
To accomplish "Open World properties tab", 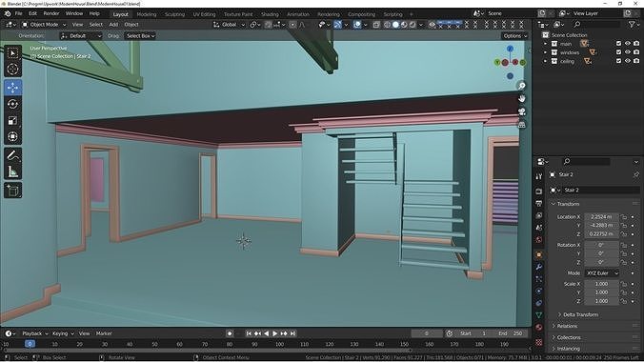I will pos(539,239).
